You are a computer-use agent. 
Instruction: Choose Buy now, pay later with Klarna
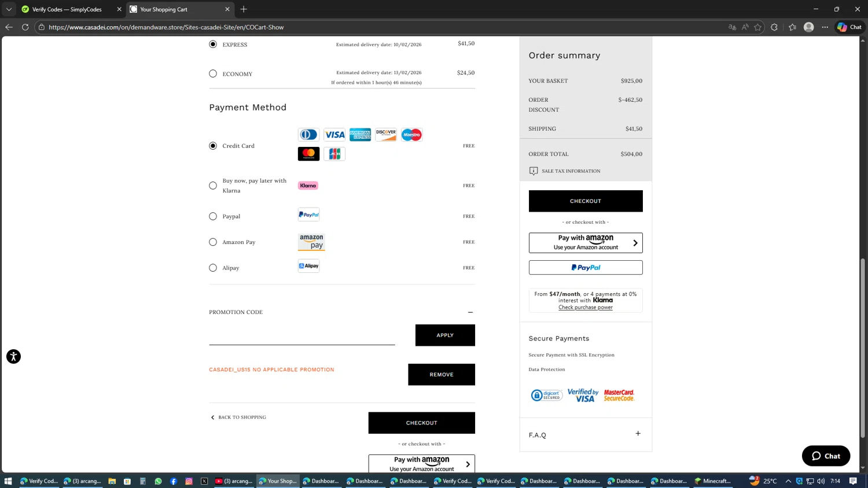click(x=213, y=186)
